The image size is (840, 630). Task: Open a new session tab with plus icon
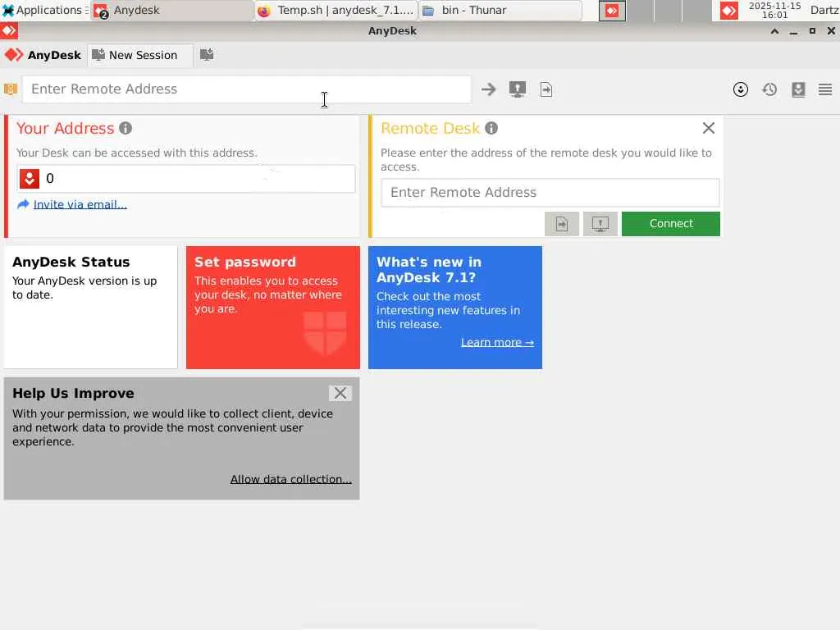click(206, 55)
